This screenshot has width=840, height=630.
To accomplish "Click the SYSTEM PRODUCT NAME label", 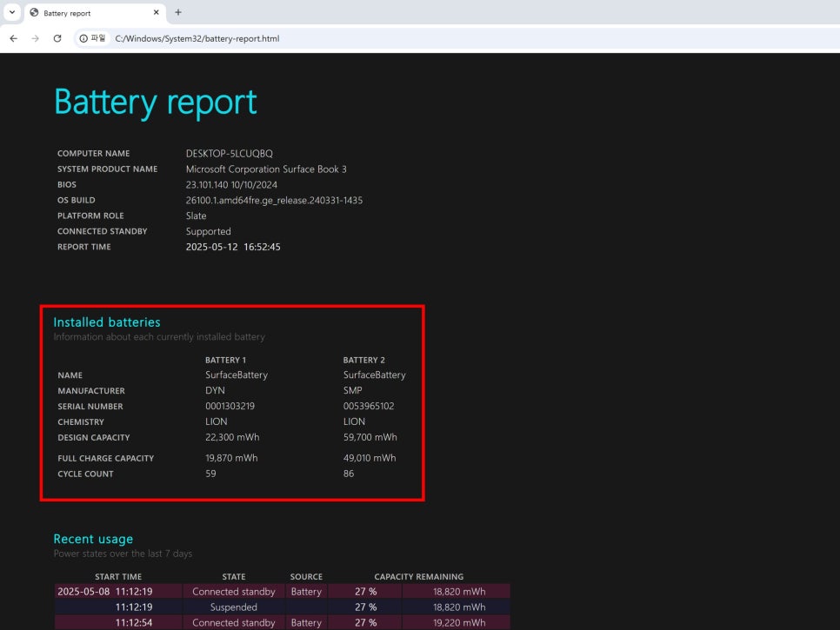I will [x=108, y=169].
